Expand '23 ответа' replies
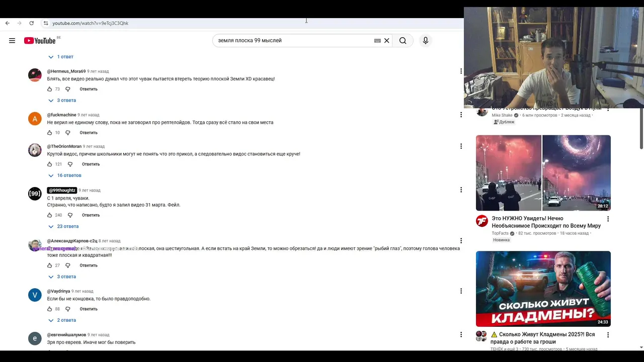The width and height of the screenshot is (644, 362). click(63, 226)
